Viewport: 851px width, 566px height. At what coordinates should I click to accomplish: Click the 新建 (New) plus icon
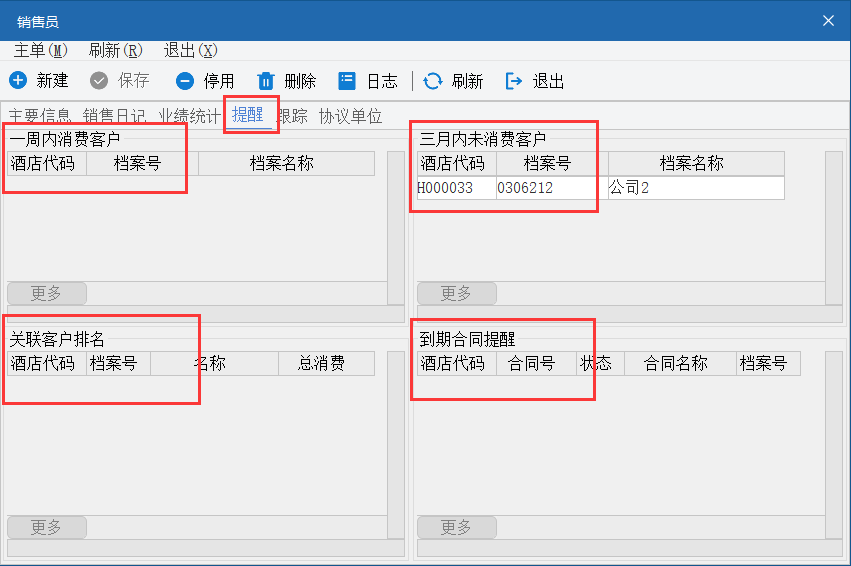click(x=18, y=81)
